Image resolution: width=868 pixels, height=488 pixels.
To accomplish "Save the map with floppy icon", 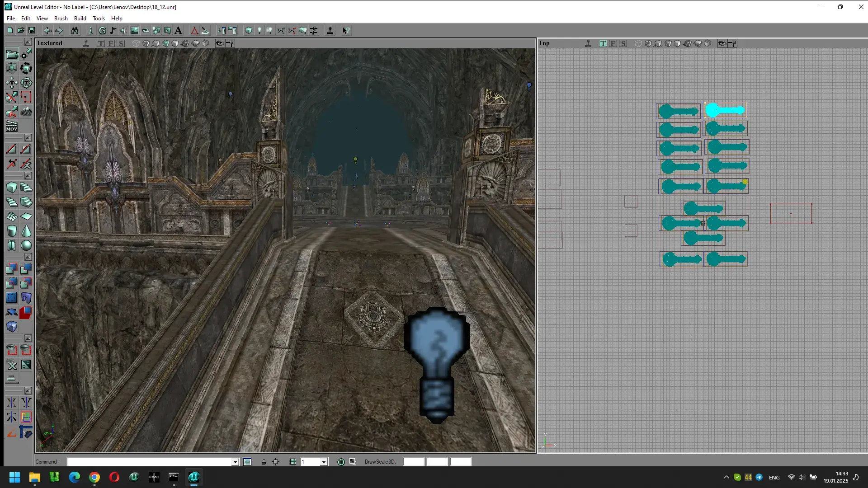I will point(32,30).
